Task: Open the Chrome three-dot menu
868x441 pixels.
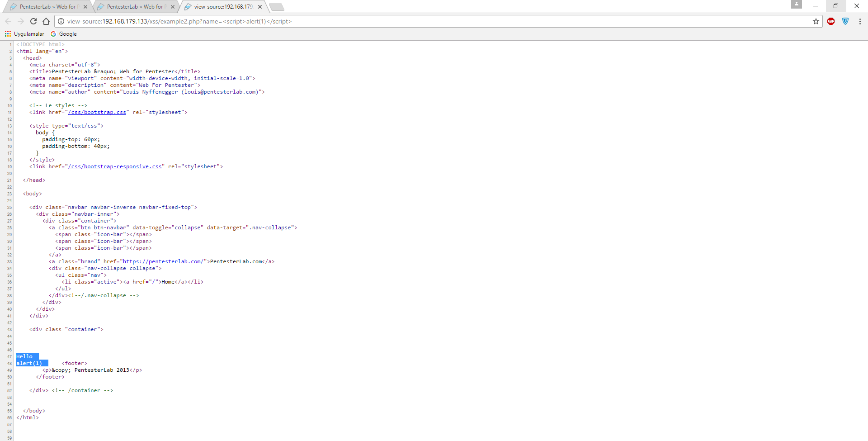Action: click(x=860, y=21)
